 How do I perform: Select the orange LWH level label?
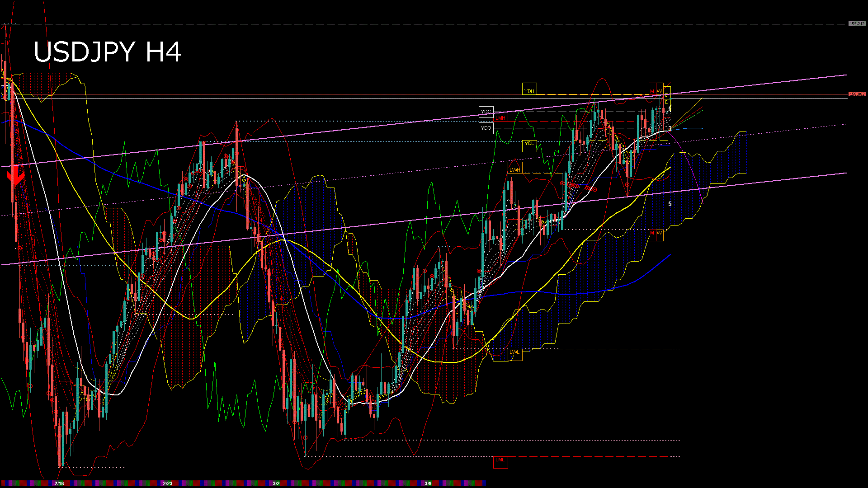(515, 168)
